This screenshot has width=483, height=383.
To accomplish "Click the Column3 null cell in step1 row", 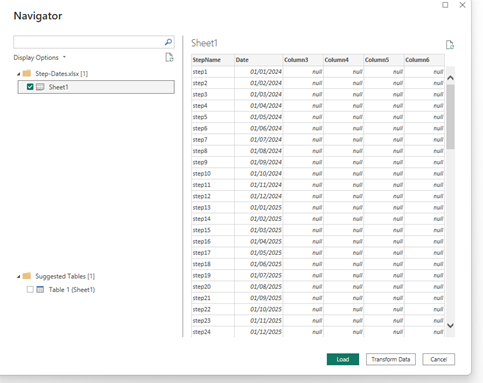I will coord(303,72).
